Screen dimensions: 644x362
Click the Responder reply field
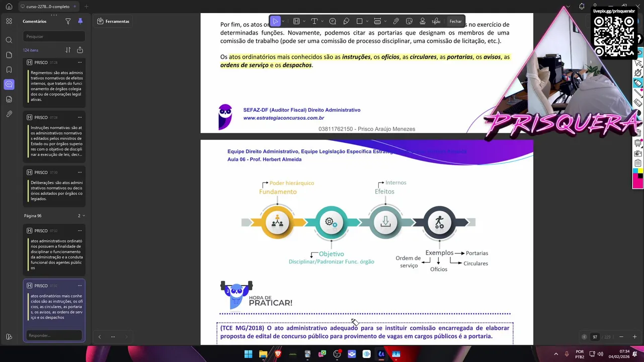point(54,335)
